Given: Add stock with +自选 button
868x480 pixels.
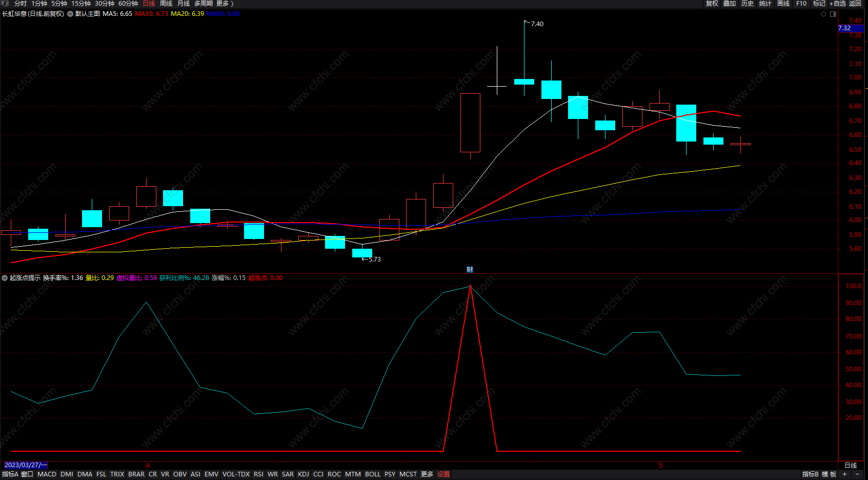Looking at the screenshot, I should tap(838, 4).
